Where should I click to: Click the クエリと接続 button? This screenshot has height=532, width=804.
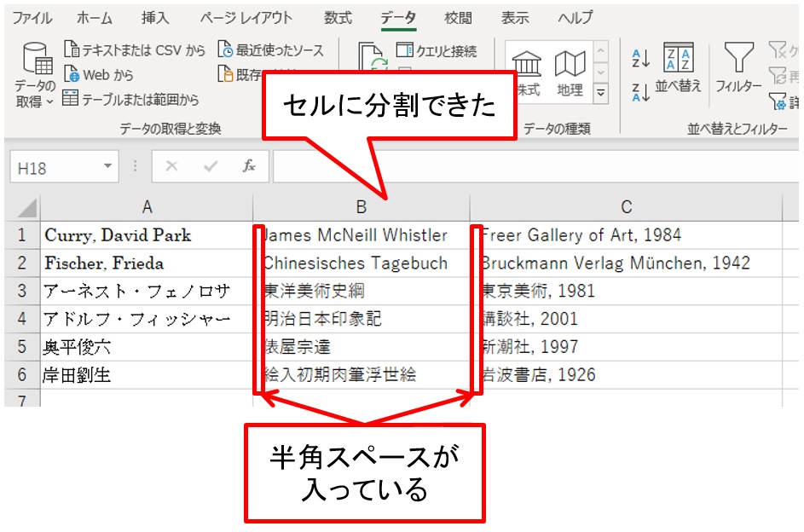tap(437, 51)
